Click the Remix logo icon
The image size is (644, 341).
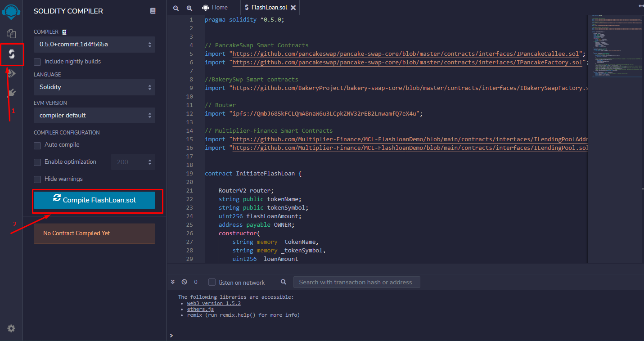[11, 12]
